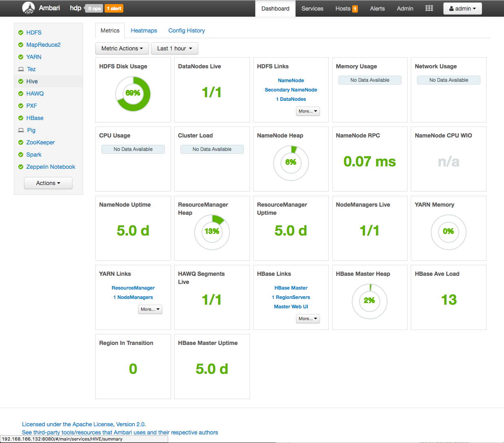Click the orange 1 alert badge
Viewport: 504px width, 443px height.
(x=114, y=9)
